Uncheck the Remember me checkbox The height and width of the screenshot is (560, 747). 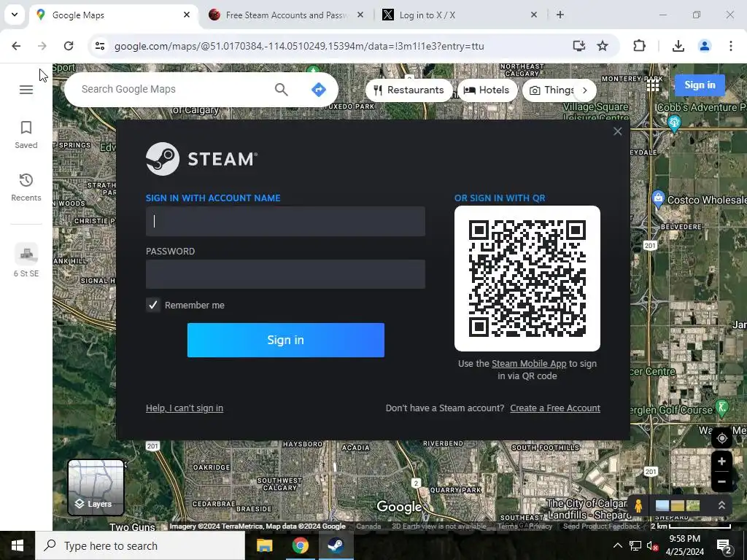pos(153,305)
